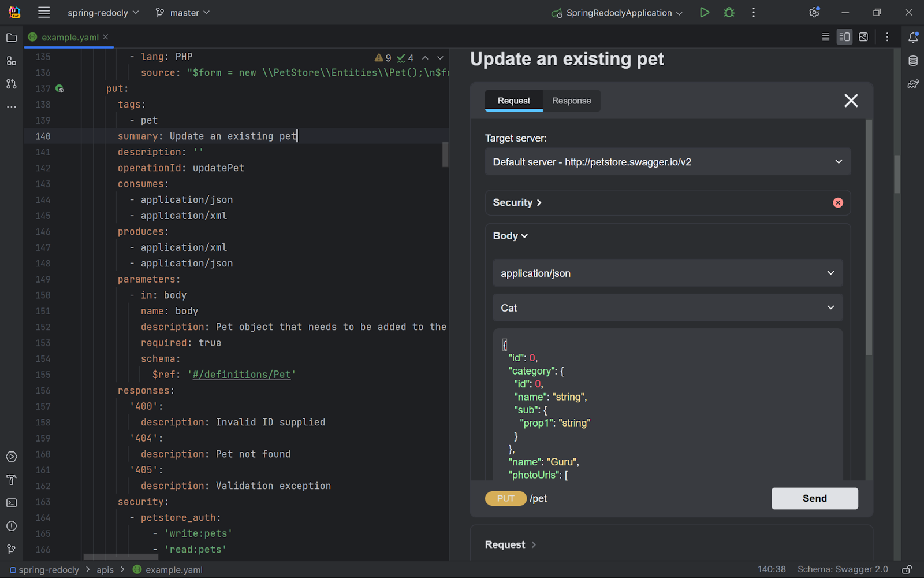Click the editor horizontal scrollbar

(x=121, y=557)
